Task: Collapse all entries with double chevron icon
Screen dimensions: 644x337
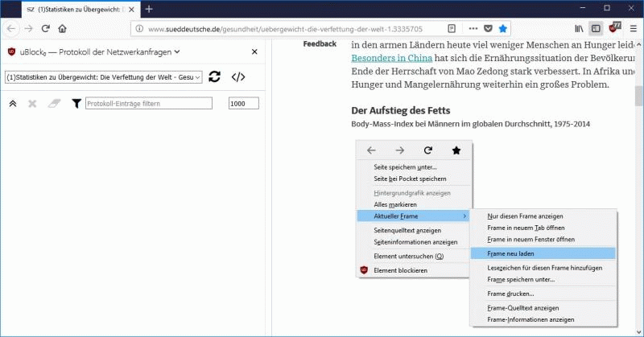Action: tap(13, 104)
